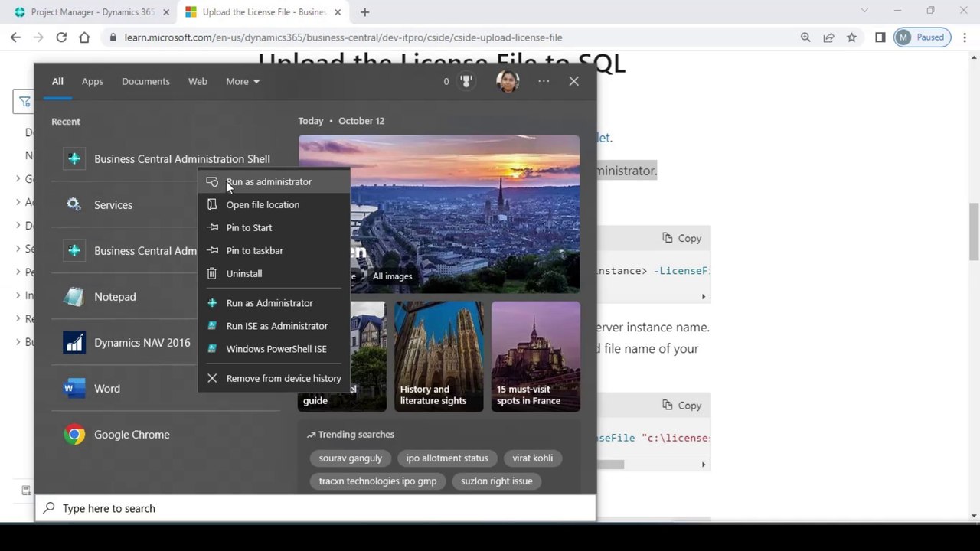Close the Windows search panel
This screenshot has width=980, height=551.
pyautogui.click(x=573, y=81)
